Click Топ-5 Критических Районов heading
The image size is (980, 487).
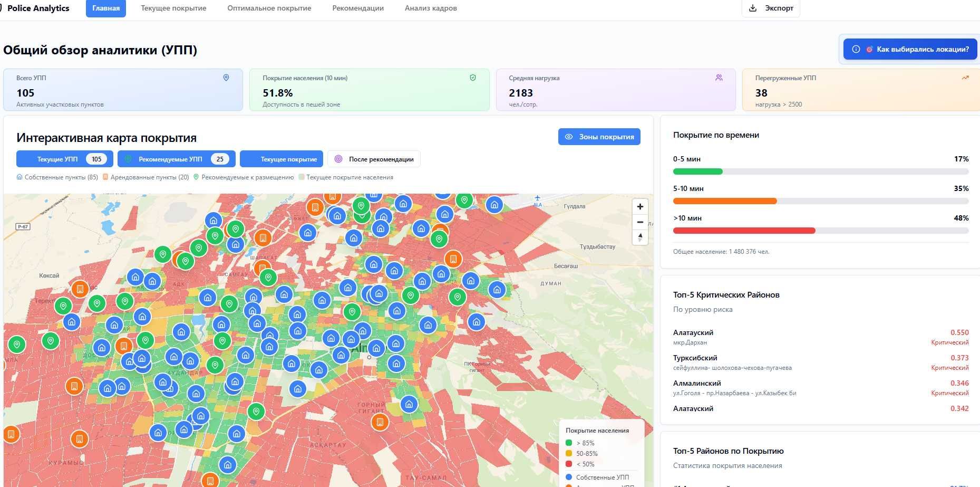click(x=726, y=295)
